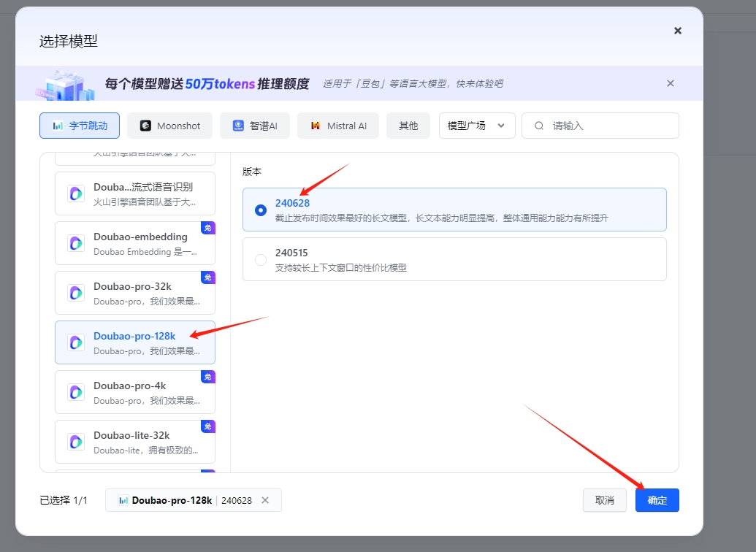
Task: Choose the Doubao-pro-4k model
Action: (135, 392)
